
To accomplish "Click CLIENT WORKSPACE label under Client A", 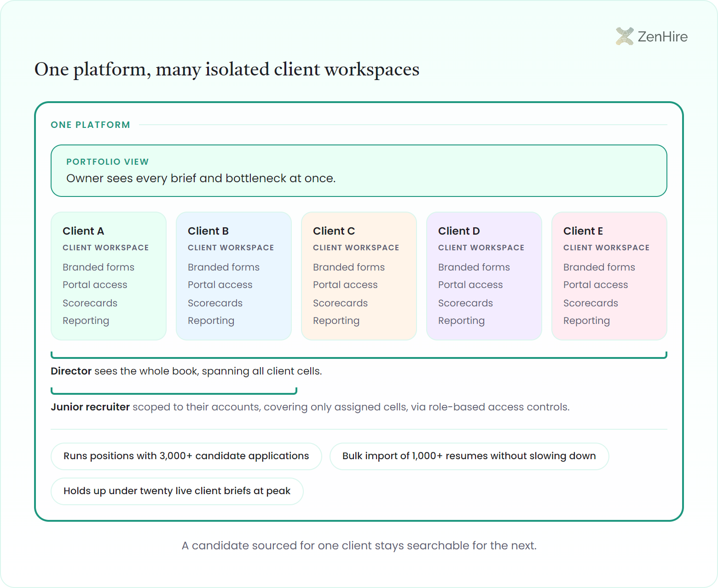I will (106, 248).
